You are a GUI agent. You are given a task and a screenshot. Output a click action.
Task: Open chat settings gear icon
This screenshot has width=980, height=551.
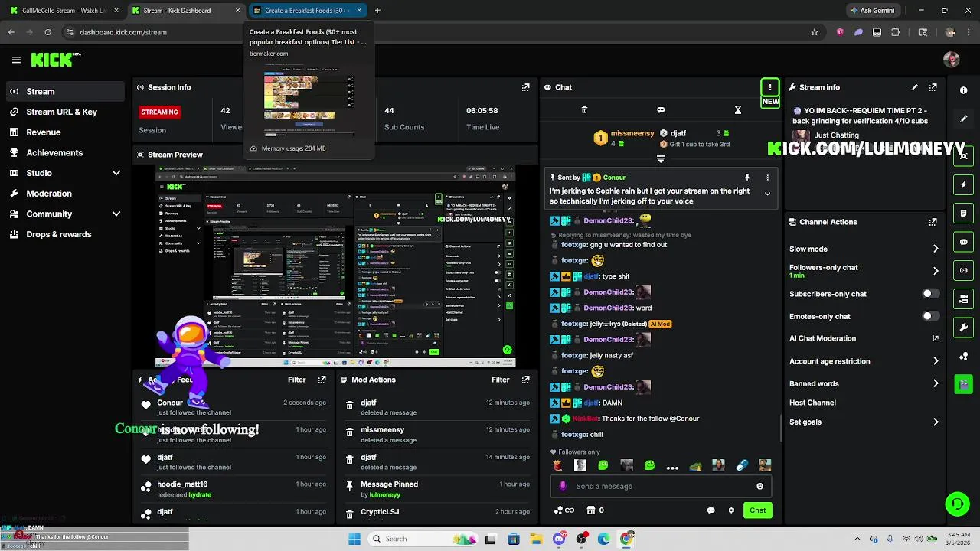731,510
